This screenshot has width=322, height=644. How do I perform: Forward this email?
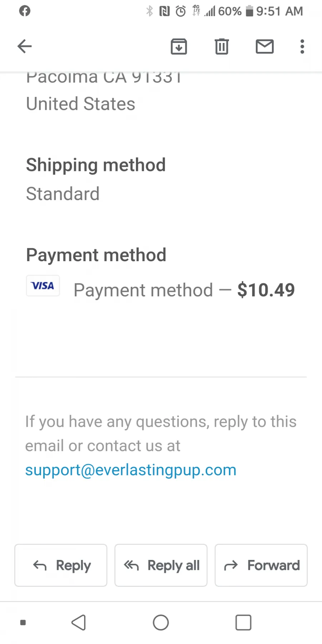tap(261, 565)
